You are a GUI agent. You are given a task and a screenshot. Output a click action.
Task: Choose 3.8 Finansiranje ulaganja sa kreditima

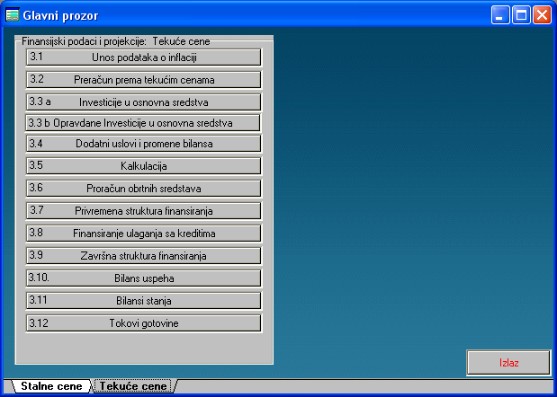tap(144, 233)
